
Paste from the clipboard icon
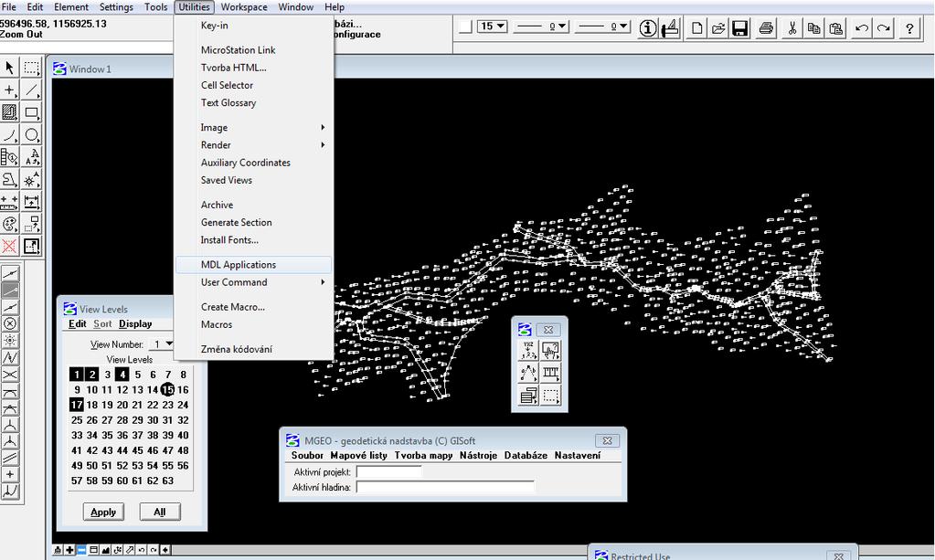click(x=836, y=28)
